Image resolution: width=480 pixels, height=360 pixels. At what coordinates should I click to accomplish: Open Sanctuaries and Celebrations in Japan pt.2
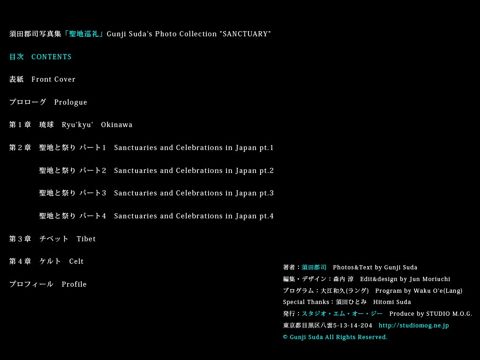tap(156, 170)
